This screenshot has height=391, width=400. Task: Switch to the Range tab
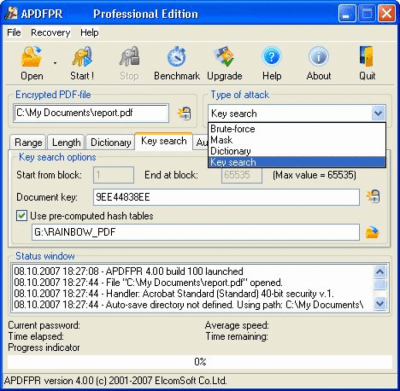pyautogui.click(x=28, y=143)
